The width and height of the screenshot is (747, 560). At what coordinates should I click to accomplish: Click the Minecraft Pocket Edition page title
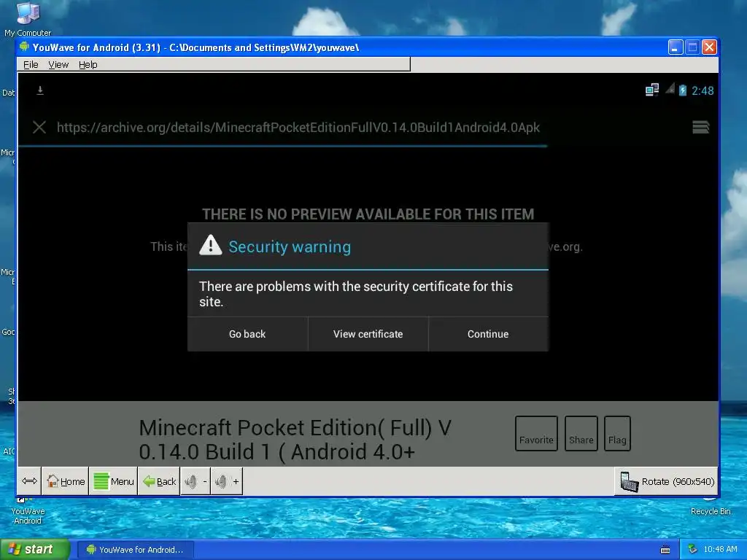[x=295, y=440]
